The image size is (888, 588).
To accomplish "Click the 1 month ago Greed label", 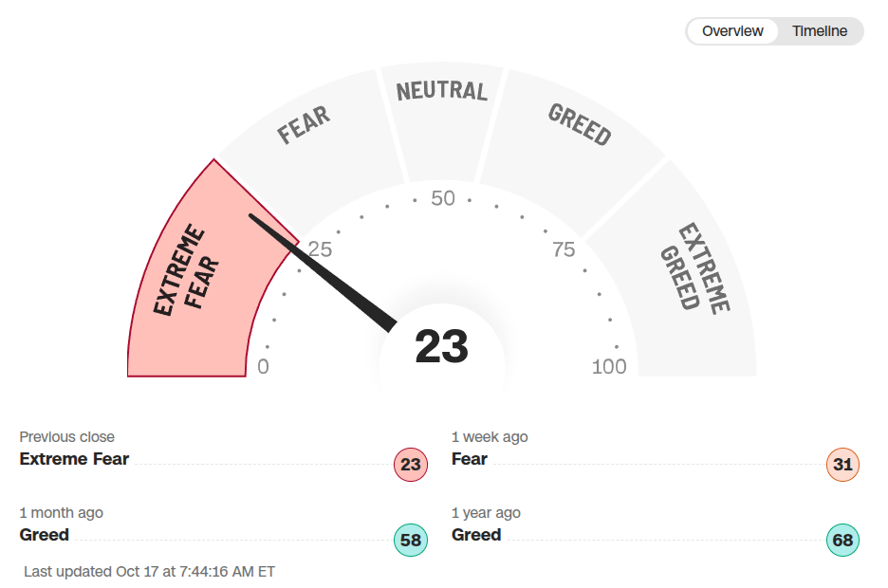I will (x=45, y=535).
